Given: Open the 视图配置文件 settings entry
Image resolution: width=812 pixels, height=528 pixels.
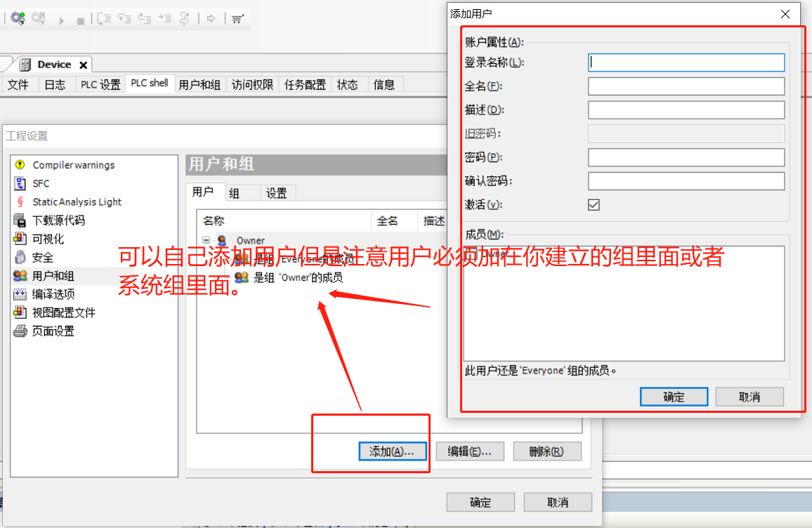Looking at the screenshot, I should [64, 312].
